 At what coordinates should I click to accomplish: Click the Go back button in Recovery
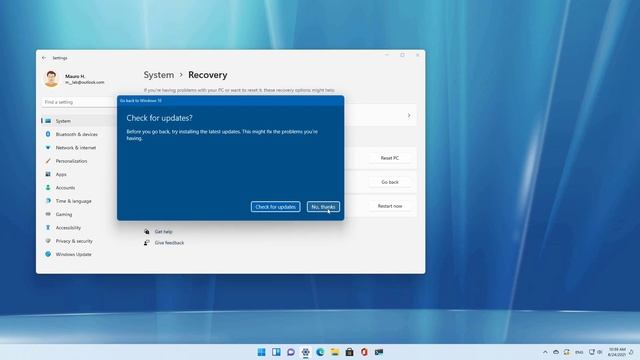(389, 182)
